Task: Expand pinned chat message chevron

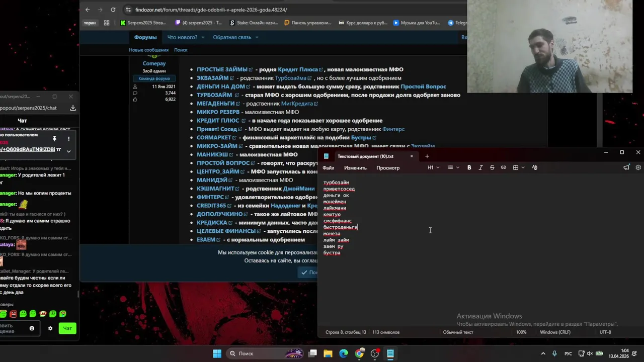Action: click(68, 150)
